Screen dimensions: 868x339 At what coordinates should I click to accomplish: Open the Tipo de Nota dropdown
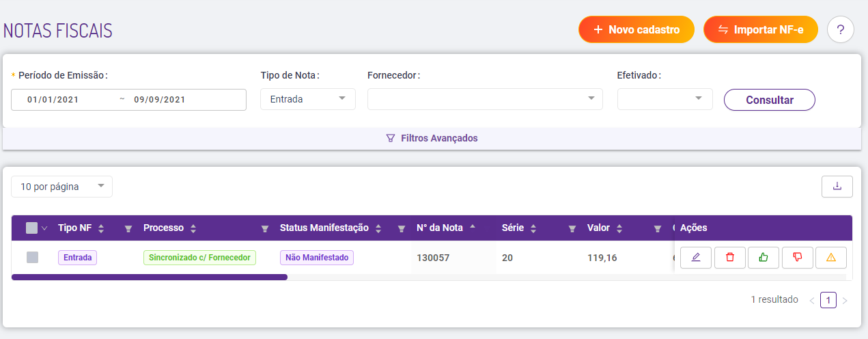point(307,99)
